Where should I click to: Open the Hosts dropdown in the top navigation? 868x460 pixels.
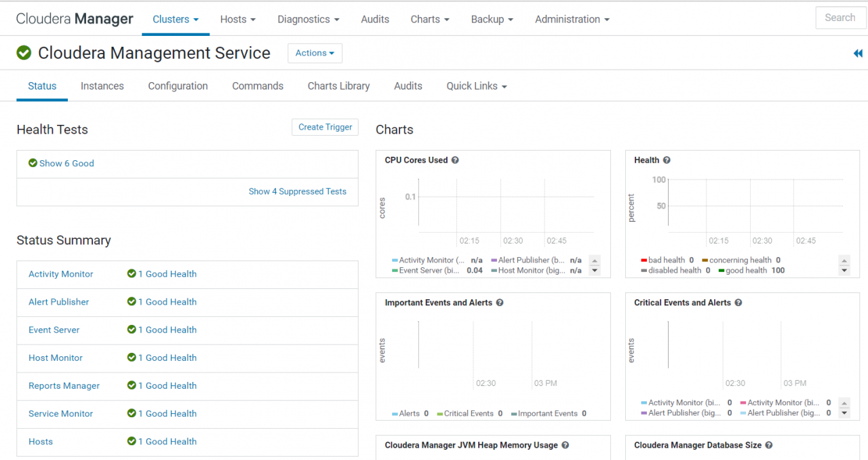coord(238,19)
